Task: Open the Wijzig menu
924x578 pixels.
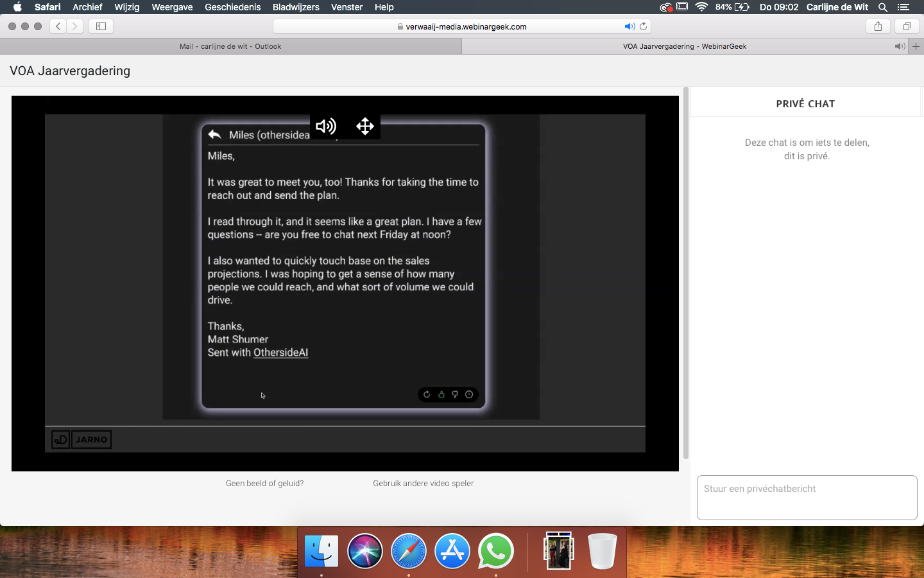Action: pyautogui.click(x=126, y=7)
